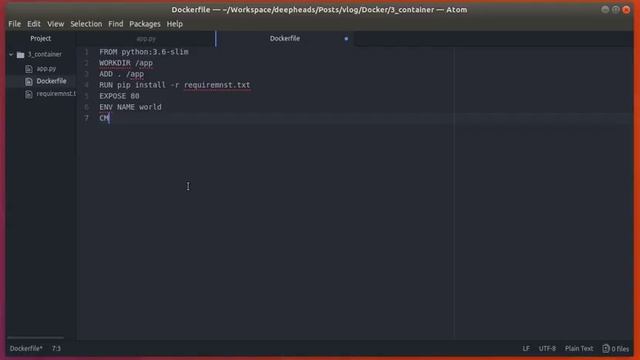Close the Atom window
The image size is (640, 360).
(x=626, y=9)
